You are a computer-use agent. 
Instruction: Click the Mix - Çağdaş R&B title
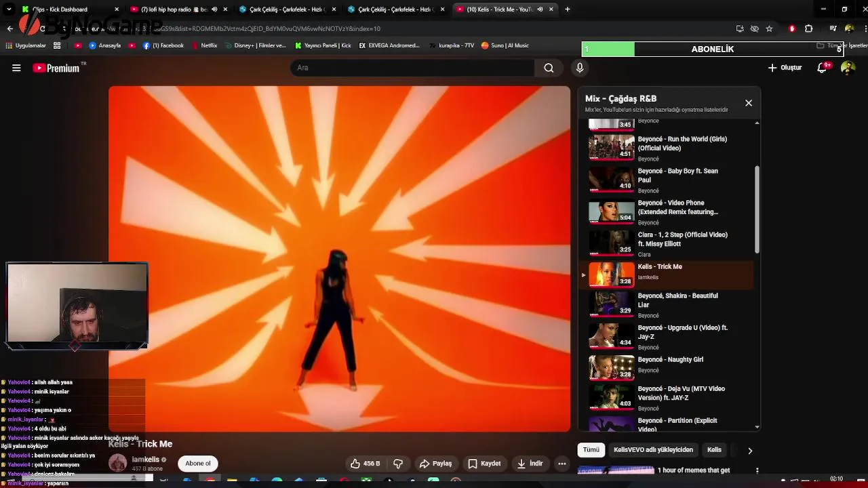[620, 98]
